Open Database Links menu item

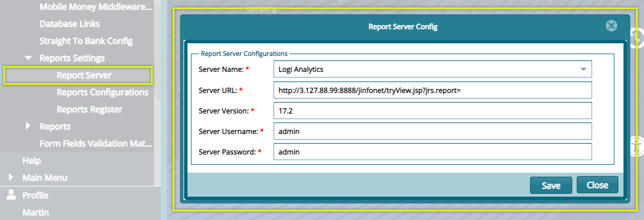click(x=70, y=24)
